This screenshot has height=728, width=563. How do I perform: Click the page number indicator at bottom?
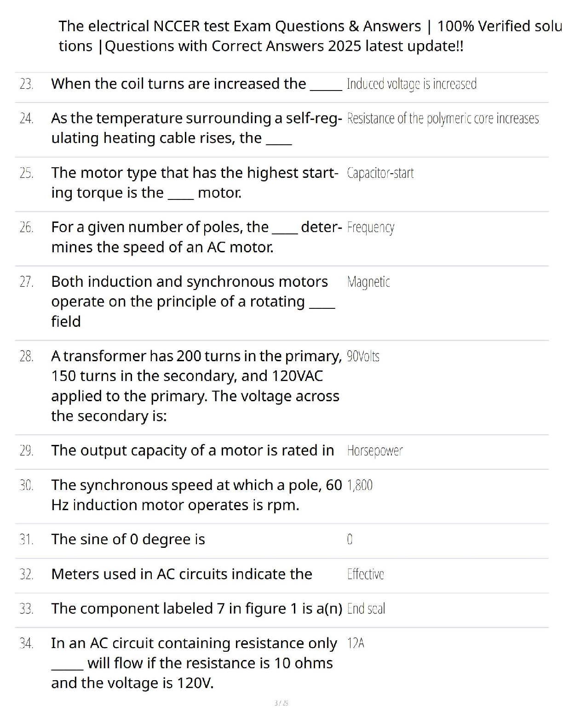pyautogui.click(x=281, y=703)
